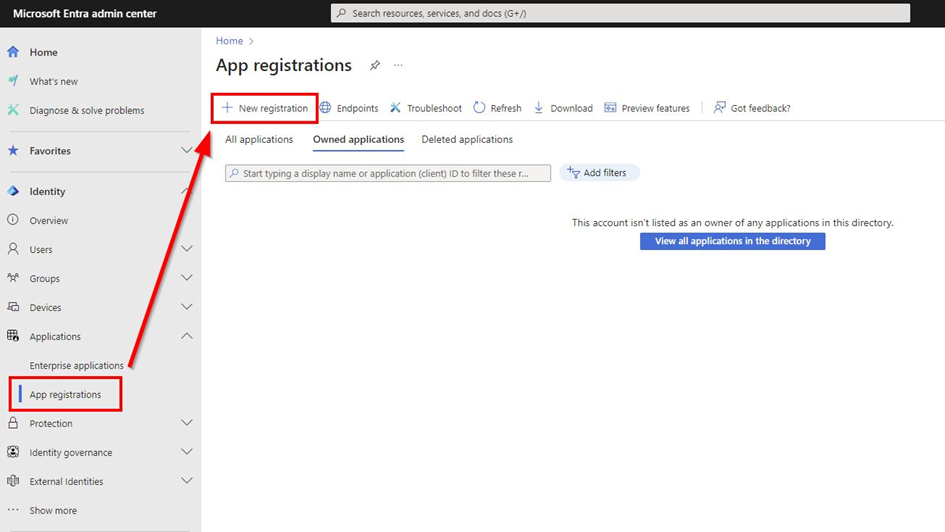Viewport: 945px width, 532px height.
Task: Expand the External Identities chevron
Action: tap(187, 480)
